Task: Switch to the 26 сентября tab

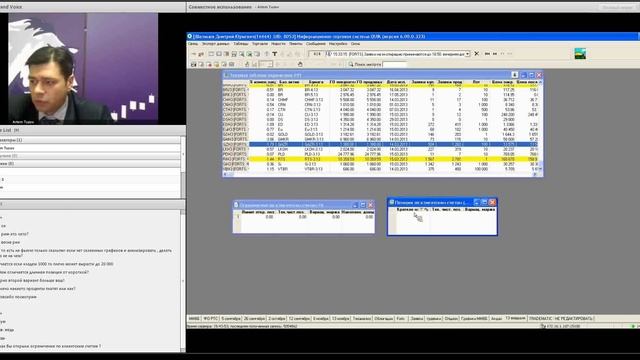Action: point(254,318)
